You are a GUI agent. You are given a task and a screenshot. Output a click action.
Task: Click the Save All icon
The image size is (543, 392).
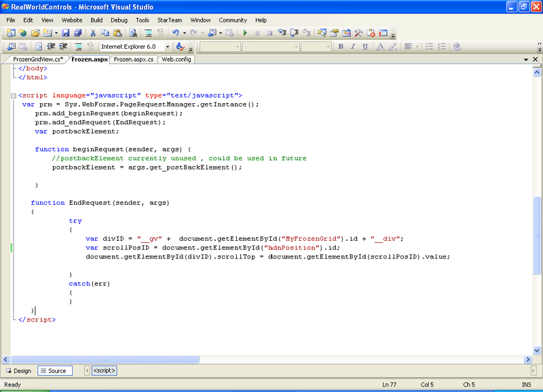tap(78, 33)
